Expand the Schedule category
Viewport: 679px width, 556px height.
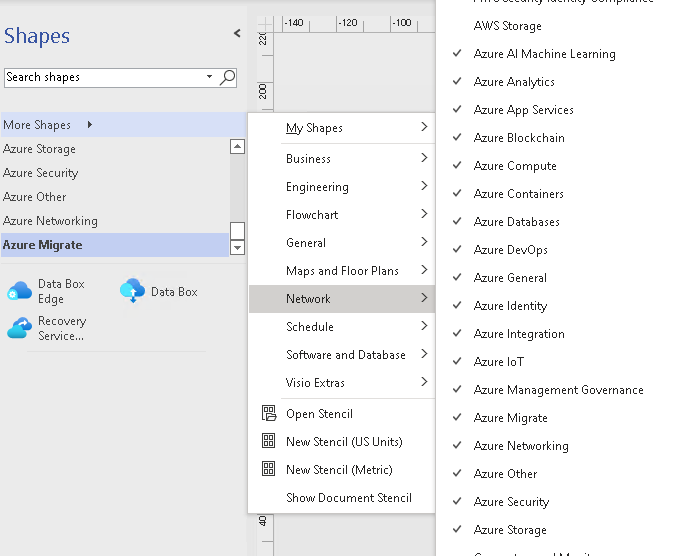(x=342, y=326)
